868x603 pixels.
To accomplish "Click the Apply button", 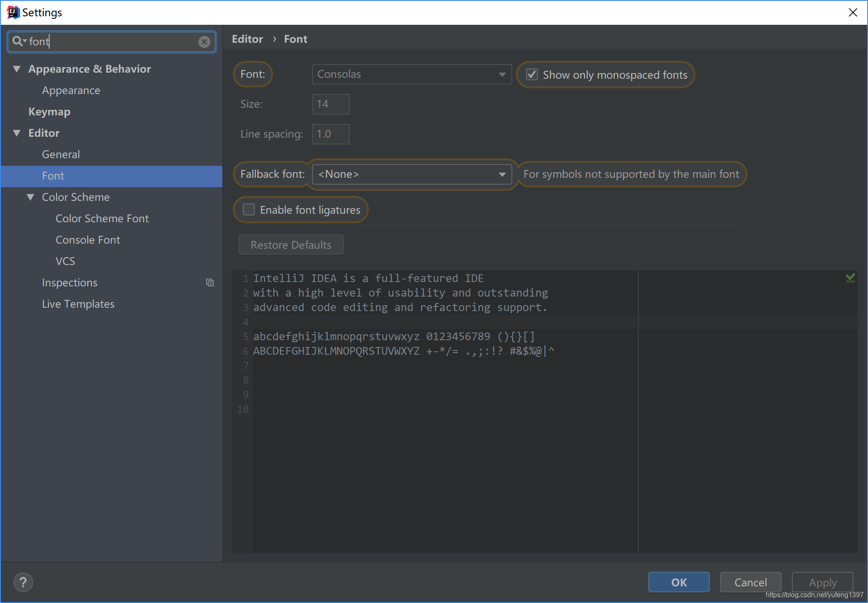I will (x=822, y=582).
